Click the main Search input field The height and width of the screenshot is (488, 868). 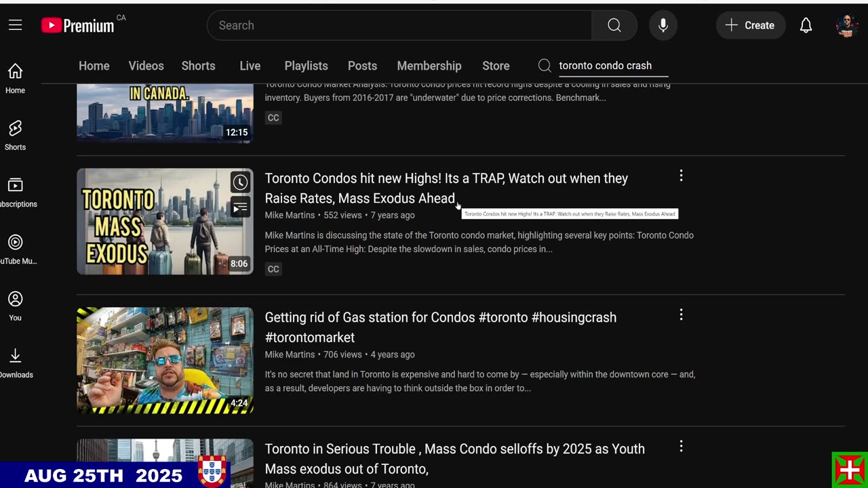tap(399, 25)
